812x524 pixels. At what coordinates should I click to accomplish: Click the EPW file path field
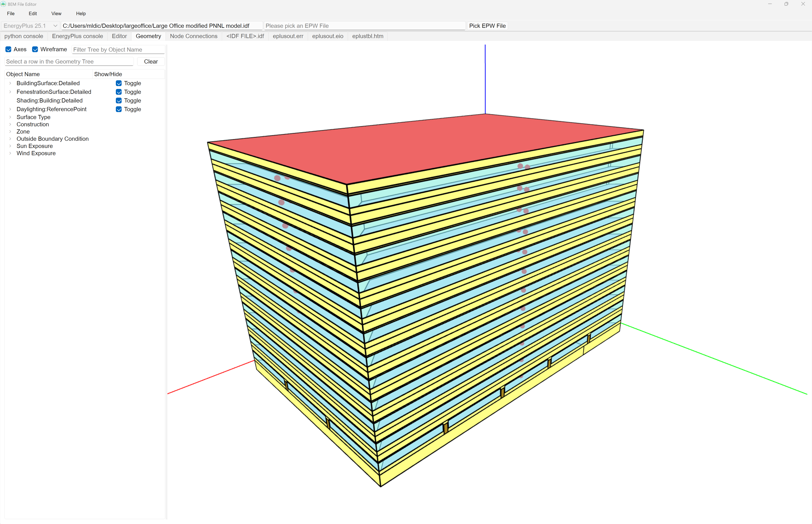pos(365,26)
